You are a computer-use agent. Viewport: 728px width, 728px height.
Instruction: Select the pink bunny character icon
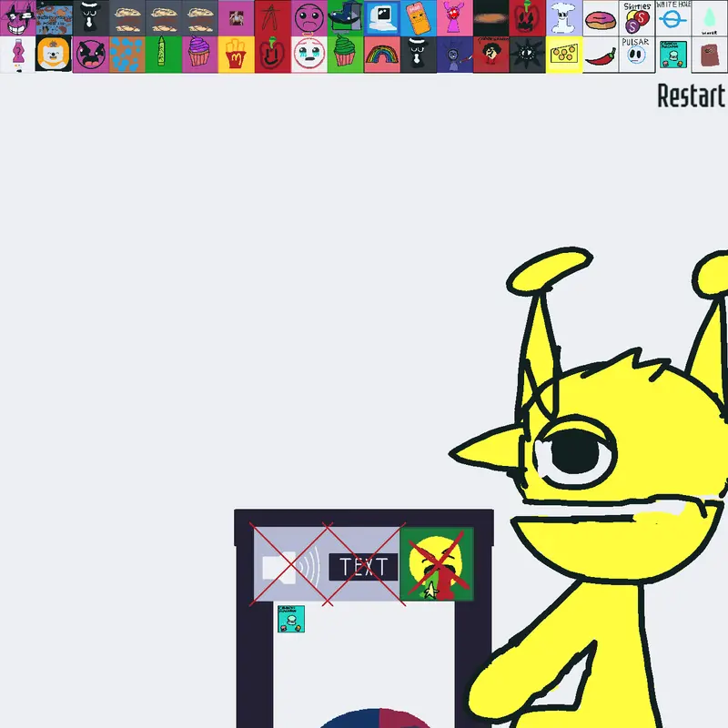coord(454,18)
